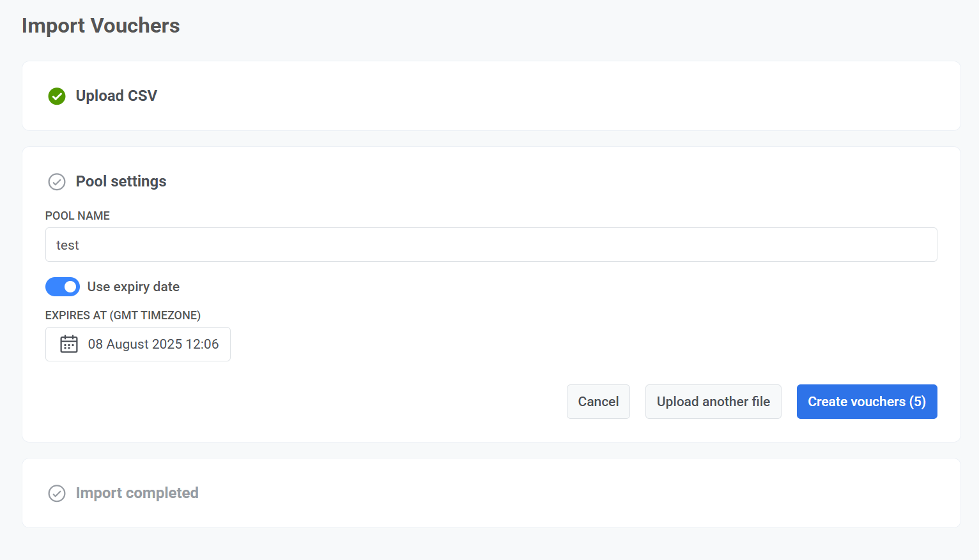Click the green checkmark icon beside Upload CSV
979x560 pixels.
(x=57, y=96)
